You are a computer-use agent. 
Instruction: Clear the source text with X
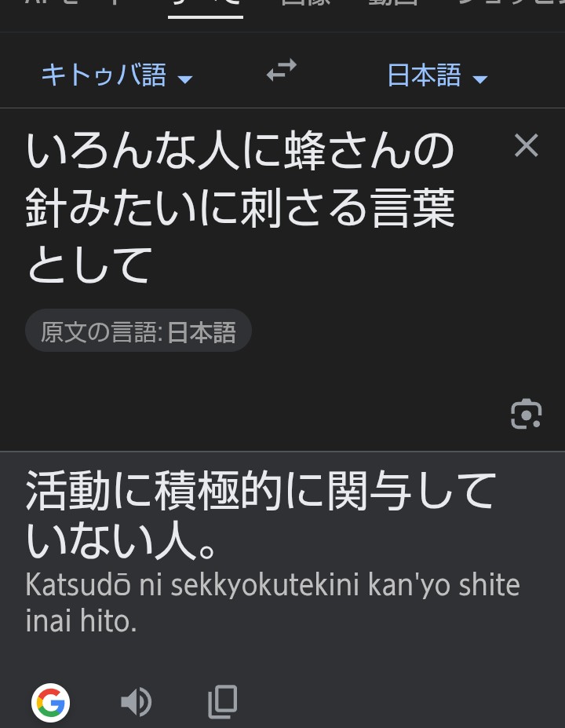click(x=526, y=145)
